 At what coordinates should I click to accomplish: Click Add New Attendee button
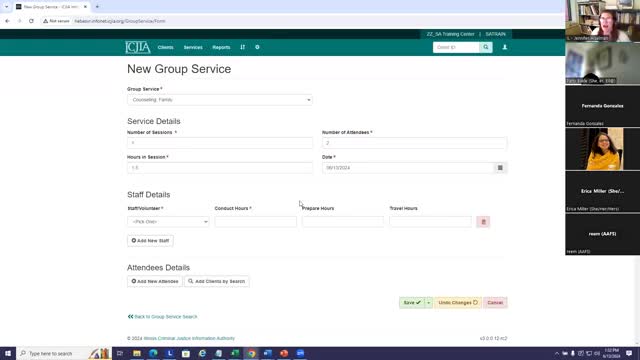155,281
